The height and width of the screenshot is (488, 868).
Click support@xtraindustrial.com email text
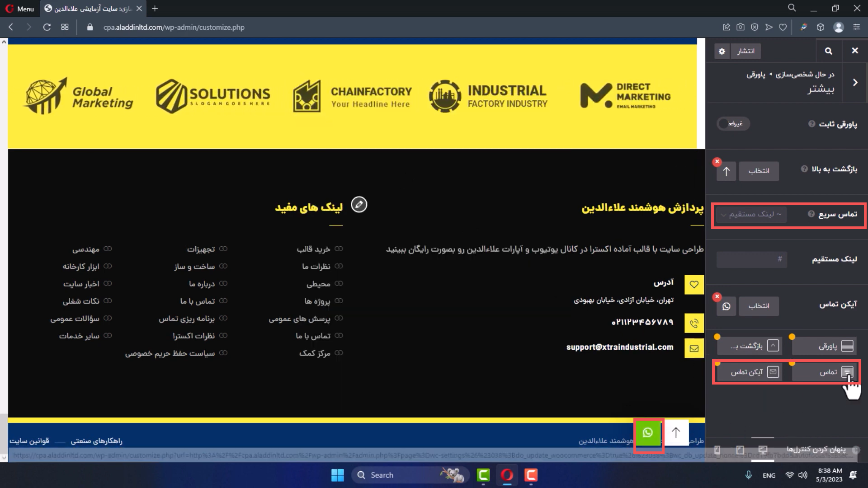[x=620, y=347]
